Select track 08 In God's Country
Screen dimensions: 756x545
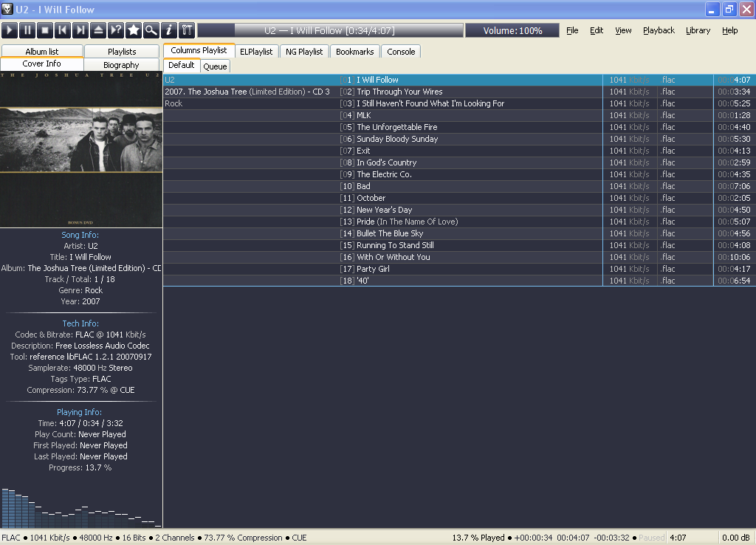tap(459, 162)
